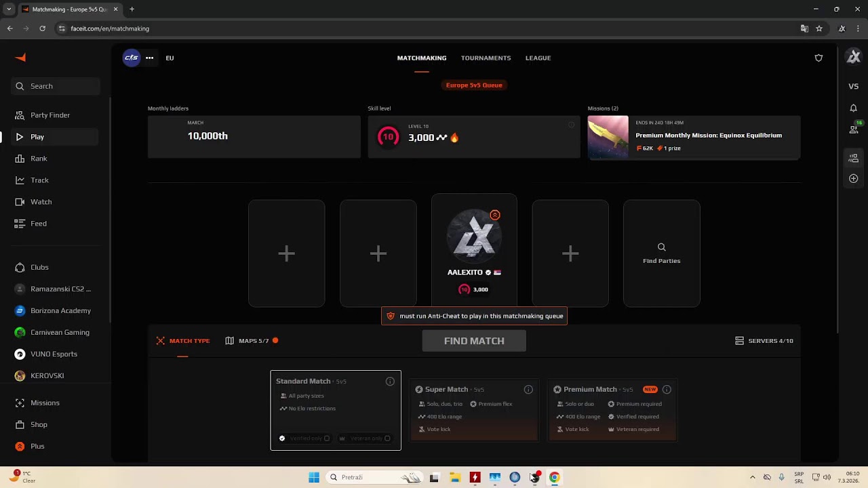Screen dimensions: 868x488
Task: Click the Search field in sidebar
Action: [56, 86]
